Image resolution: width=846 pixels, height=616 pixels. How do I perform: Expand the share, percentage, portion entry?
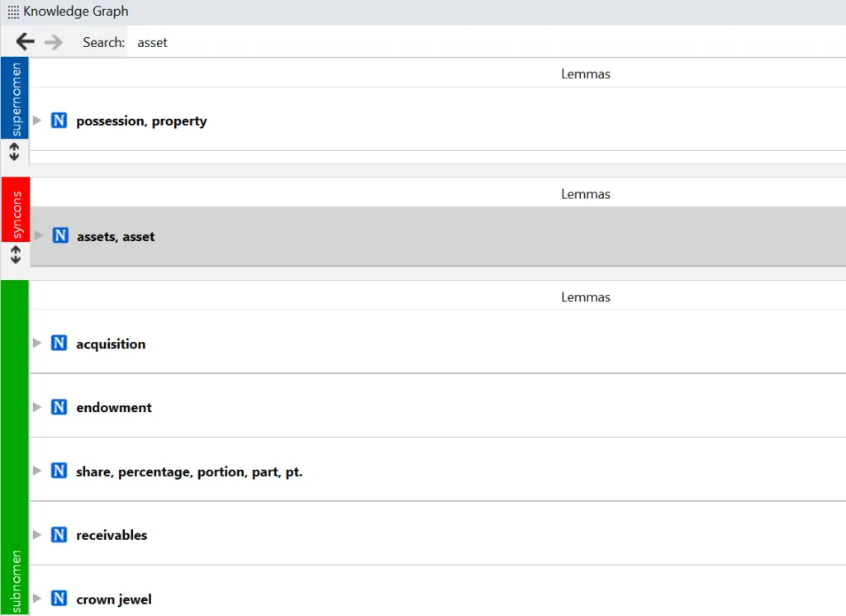point(37,471)
